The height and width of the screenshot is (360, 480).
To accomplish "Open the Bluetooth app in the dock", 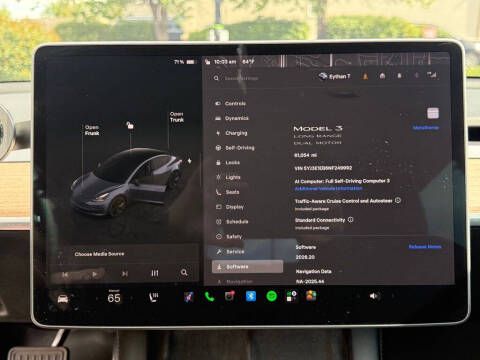I will [251, 296].
